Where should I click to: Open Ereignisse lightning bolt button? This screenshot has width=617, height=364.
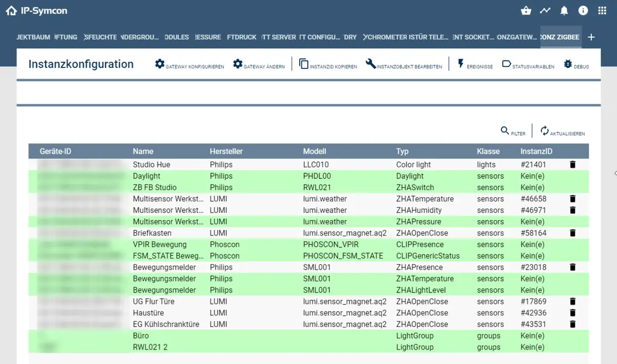point(475,65)
